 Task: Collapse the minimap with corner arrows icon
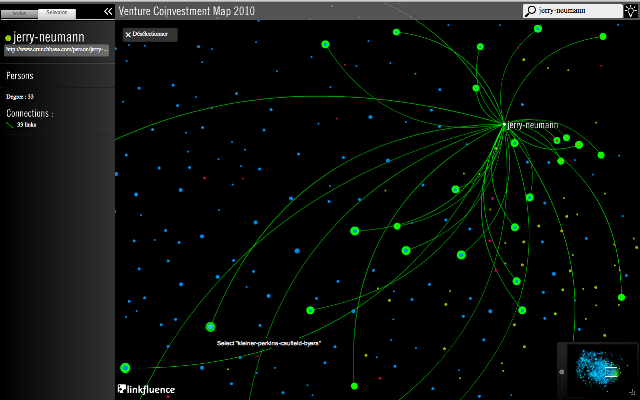coord(632,391)
